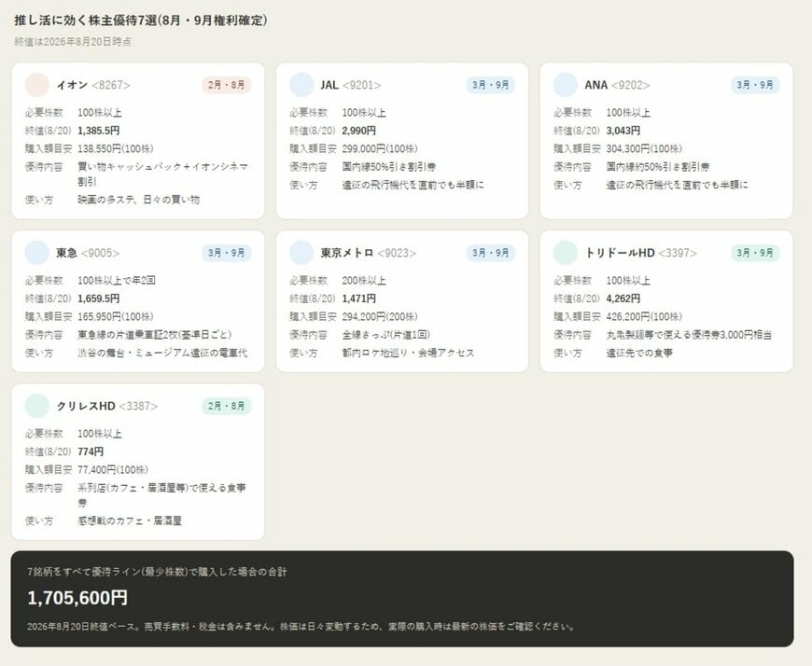Click 丸亀製麺等で使える優待券3,000円相当 text

click(x=689, y=335)
